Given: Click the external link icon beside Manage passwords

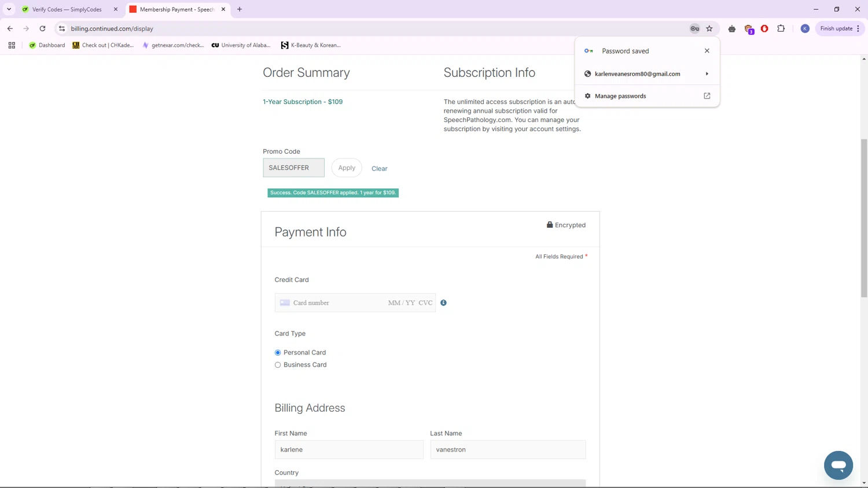Looking at the screenshot, I should [x=707, y=96].
